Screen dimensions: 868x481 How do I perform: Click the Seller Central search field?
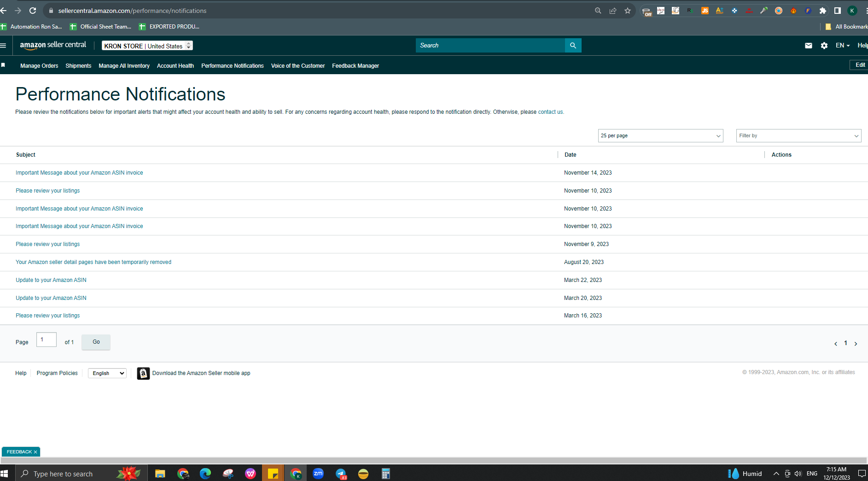(x=490, y=45)
